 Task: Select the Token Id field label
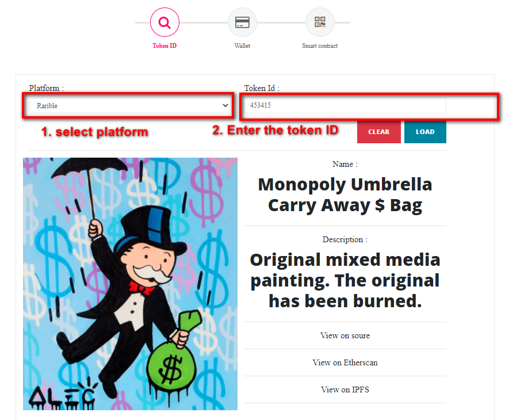coord(262,88)
